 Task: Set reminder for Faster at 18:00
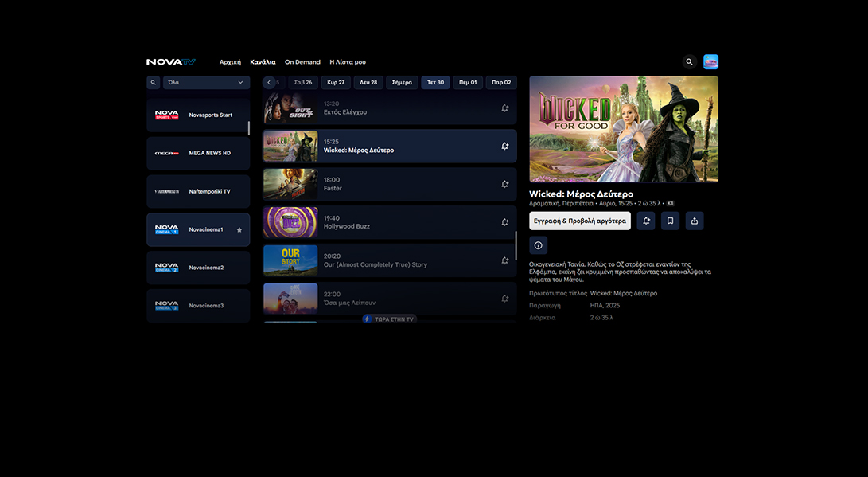point(505,185)
